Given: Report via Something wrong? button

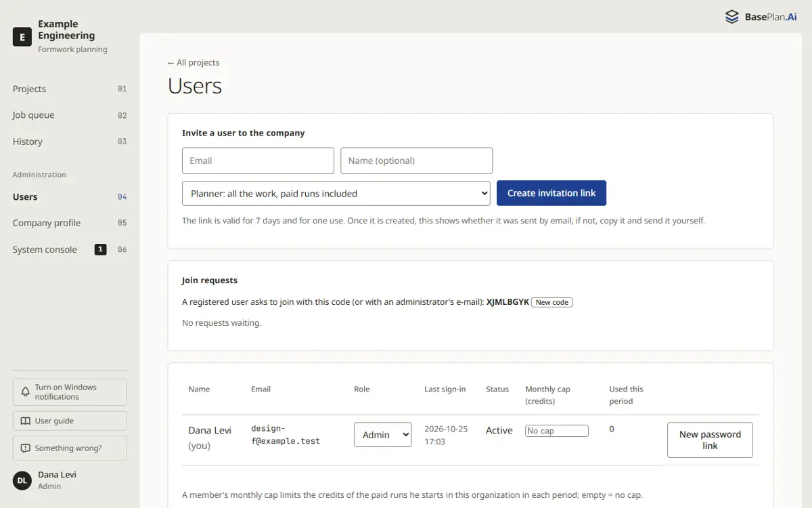Looking at the screenshot, I should (x=70, y=448).
